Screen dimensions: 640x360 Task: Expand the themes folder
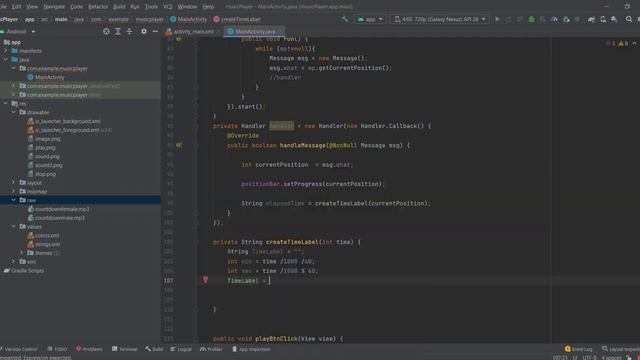pyautogui.click(x=22, y=253)
